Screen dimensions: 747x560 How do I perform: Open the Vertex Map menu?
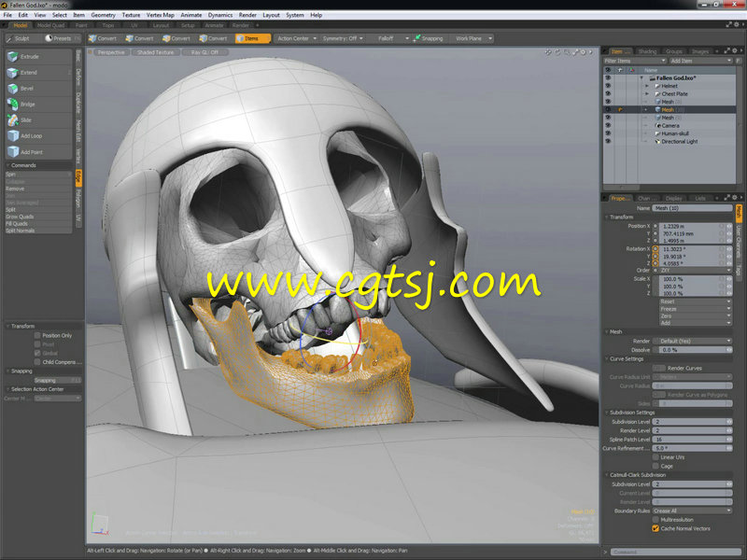(x=160, y=15)
